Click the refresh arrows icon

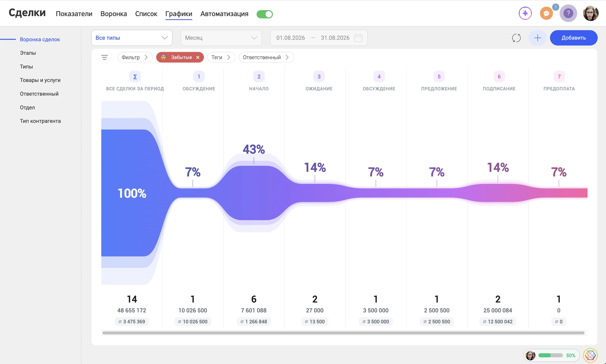click(x=516, y=38)
